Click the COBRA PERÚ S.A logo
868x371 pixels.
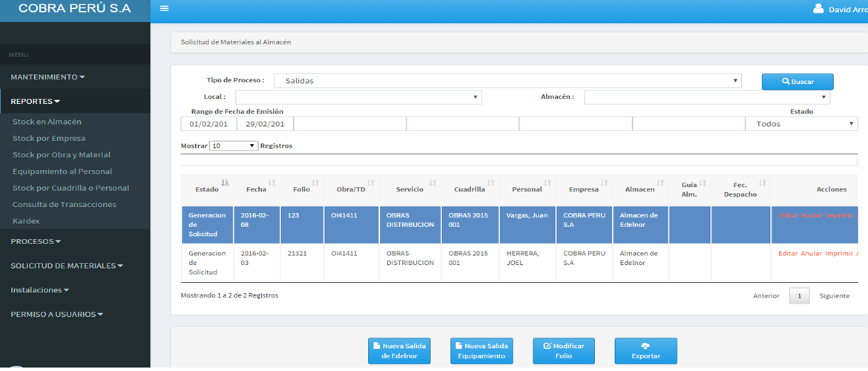tap(75, 10)
